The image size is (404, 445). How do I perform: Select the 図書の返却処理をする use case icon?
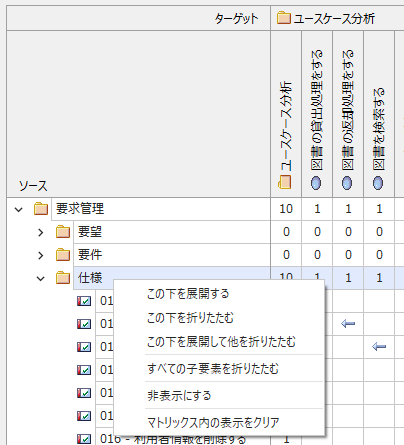(347, 183)
